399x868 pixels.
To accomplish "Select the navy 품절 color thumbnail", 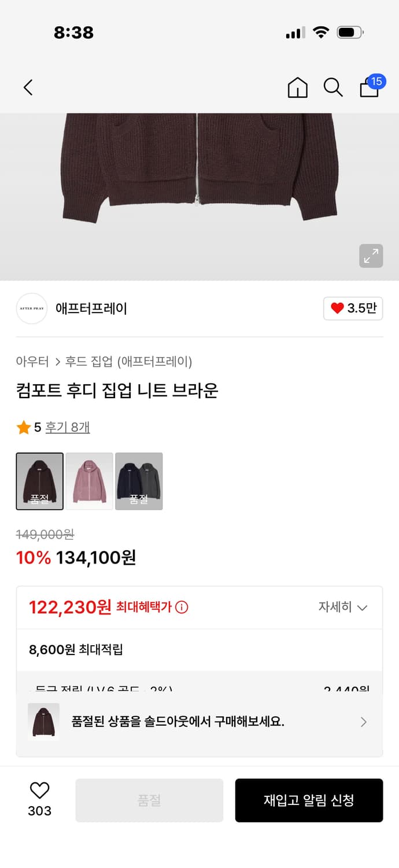I will (x=139, y=481).
